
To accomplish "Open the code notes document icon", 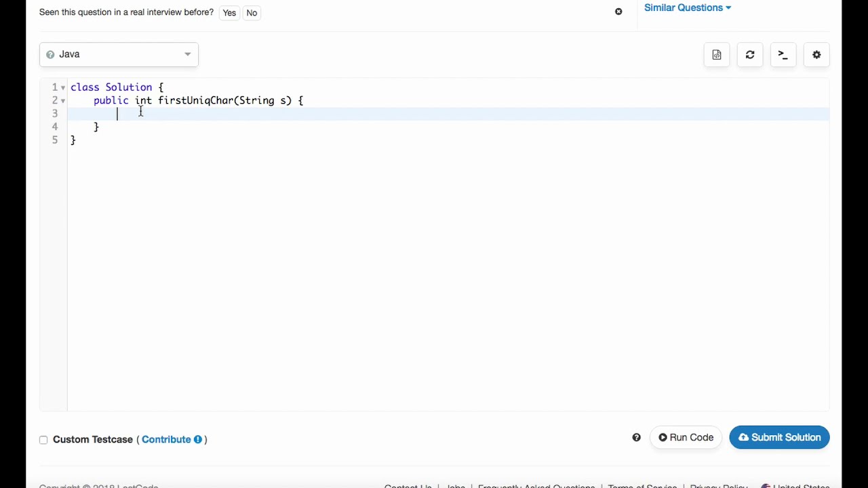I will coord(717,55).
